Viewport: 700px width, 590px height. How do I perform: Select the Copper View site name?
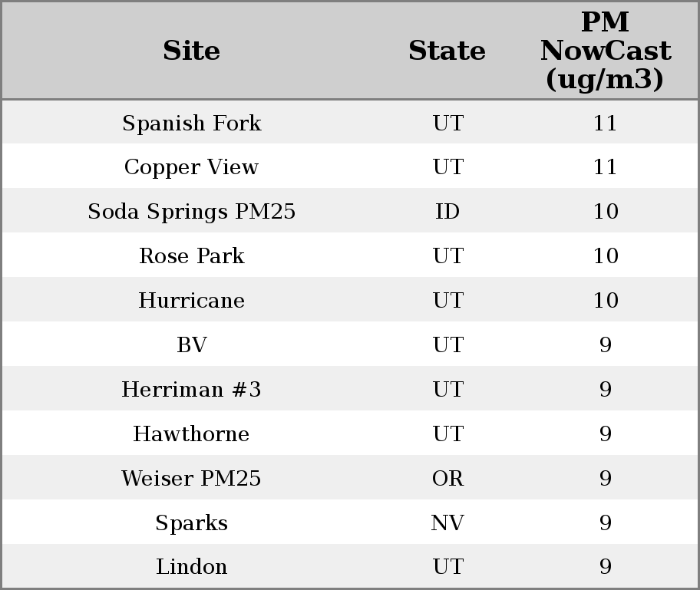191,167
